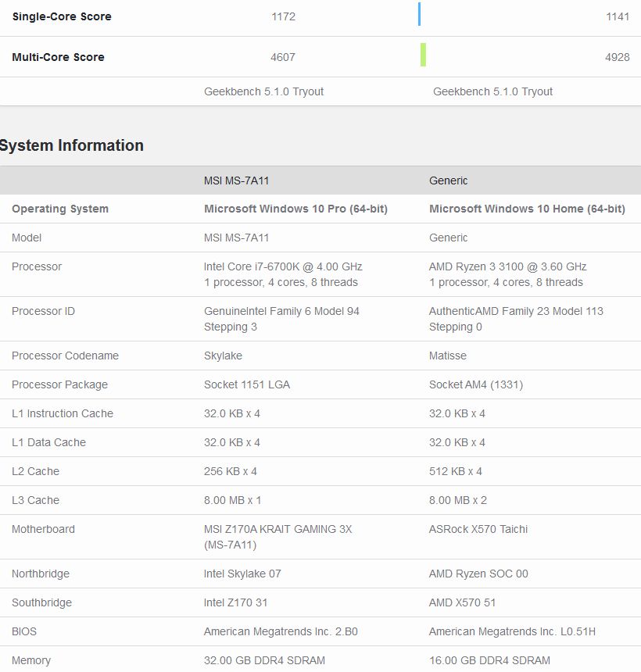Click the Motherboard row label
The height and width of the screenshot is (672, 641).
[43, 529]
